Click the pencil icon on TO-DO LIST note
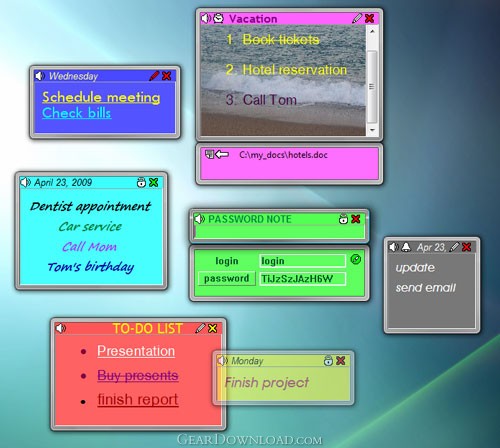Image resolution: width=500 pixels, height=448 pixels. tap(200, 328)
